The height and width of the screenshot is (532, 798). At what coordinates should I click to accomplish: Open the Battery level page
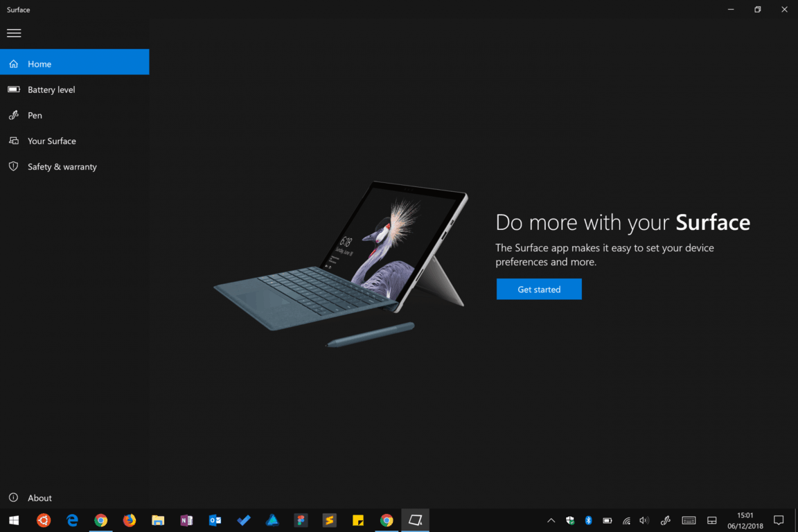pos(74,89)
